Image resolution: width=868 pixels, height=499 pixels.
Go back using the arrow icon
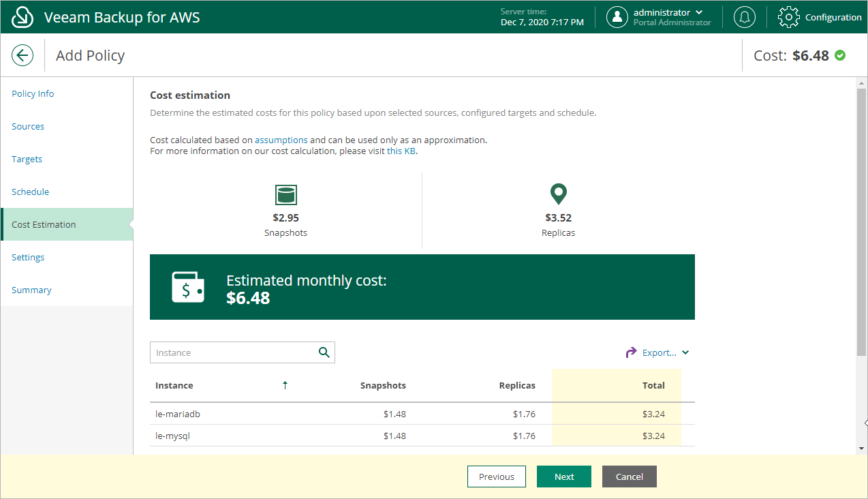(x=22, y=55)
